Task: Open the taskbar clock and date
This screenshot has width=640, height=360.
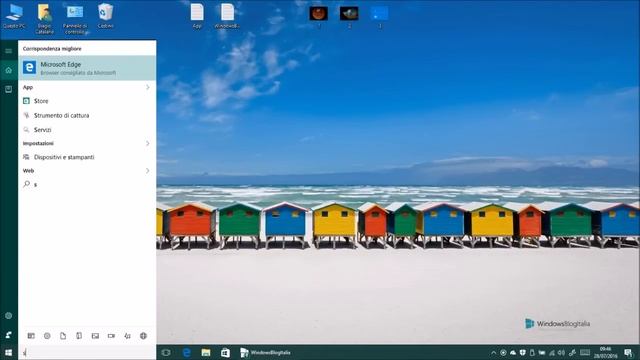Action: pyautogui.click(x=606, y=353)
